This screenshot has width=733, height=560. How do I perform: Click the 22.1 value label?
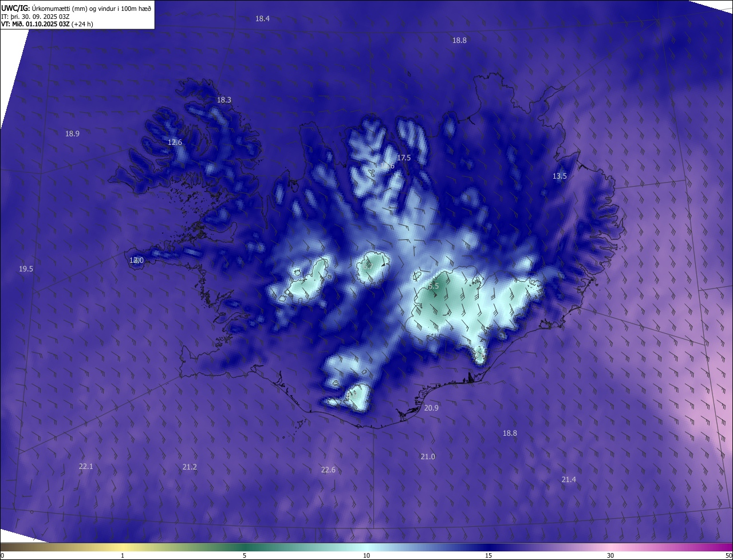coord(86,467)
